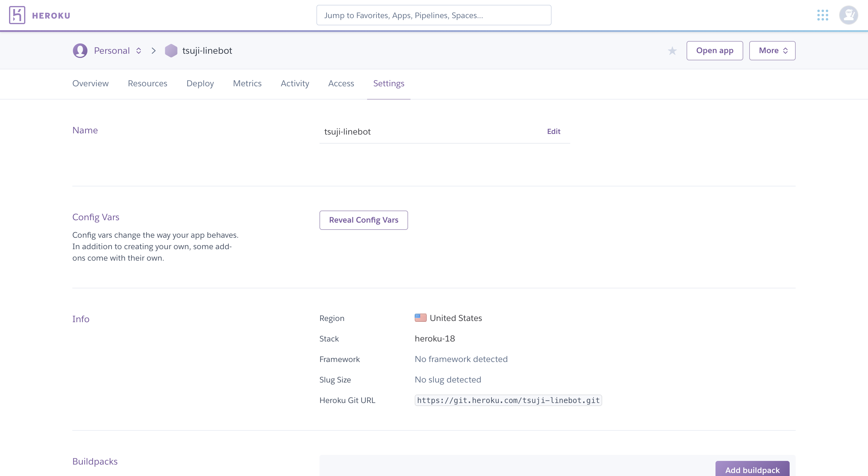The image size is (868, 476).
Task: Focus the Jump to Favorites search field
Action: 434,15
